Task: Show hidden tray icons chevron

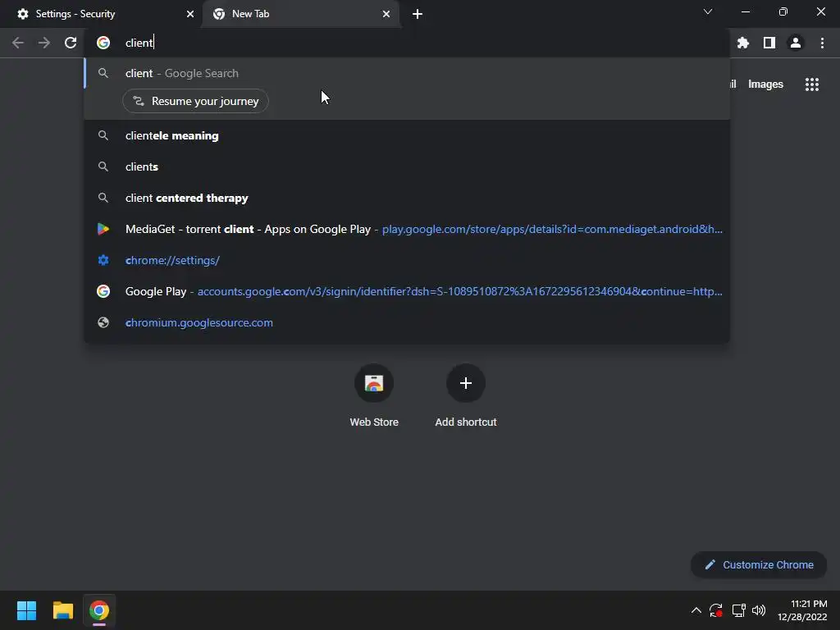Action: coord(696,610)
